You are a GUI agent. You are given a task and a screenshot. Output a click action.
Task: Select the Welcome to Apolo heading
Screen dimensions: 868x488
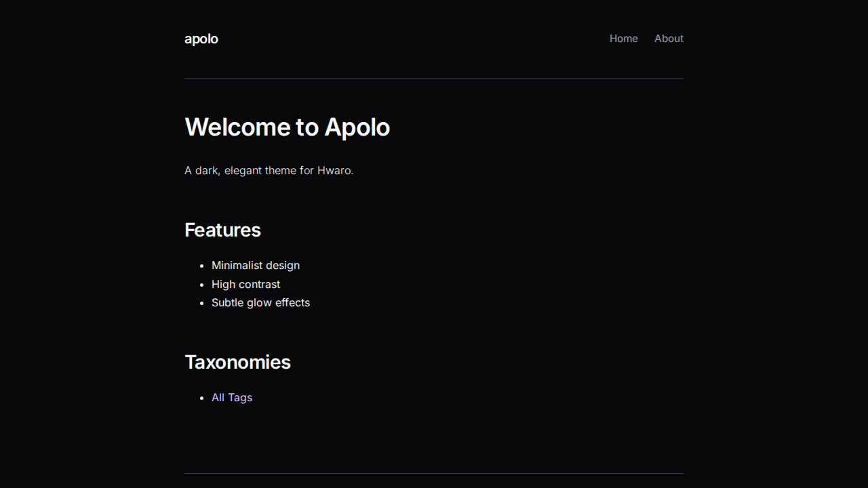(x=287, y=127)
